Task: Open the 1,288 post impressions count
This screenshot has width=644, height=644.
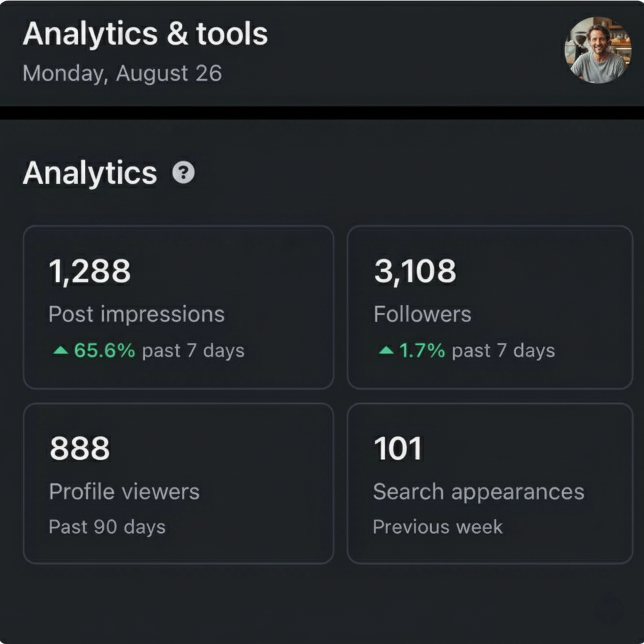Action: coord(89,271)
